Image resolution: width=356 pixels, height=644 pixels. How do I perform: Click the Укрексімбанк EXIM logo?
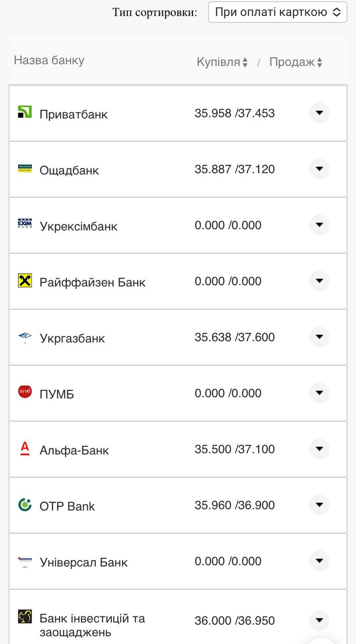(x=25, y=224)
